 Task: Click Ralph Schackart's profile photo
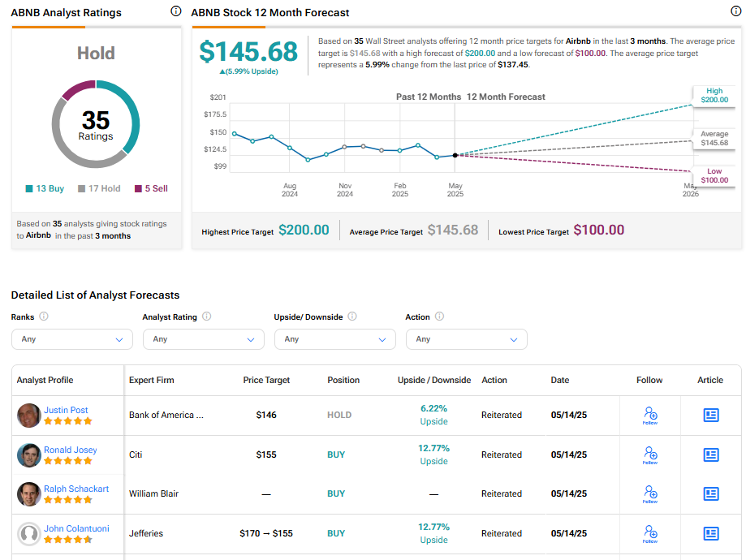(29, 494)
